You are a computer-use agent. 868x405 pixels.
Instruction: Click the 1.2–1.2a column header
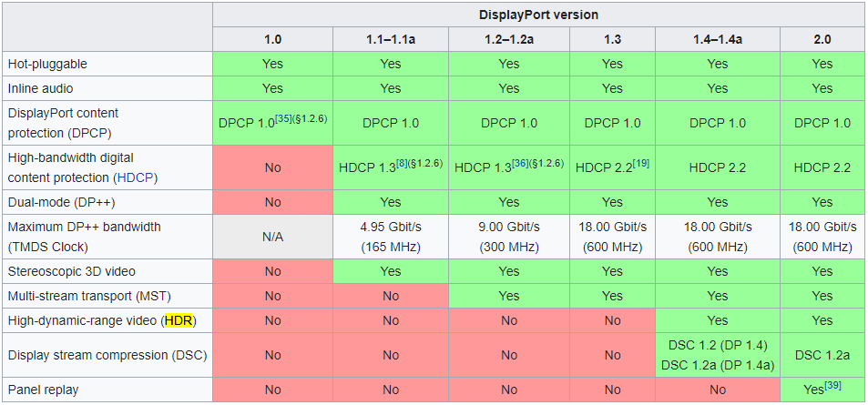(x=509, y=40)
